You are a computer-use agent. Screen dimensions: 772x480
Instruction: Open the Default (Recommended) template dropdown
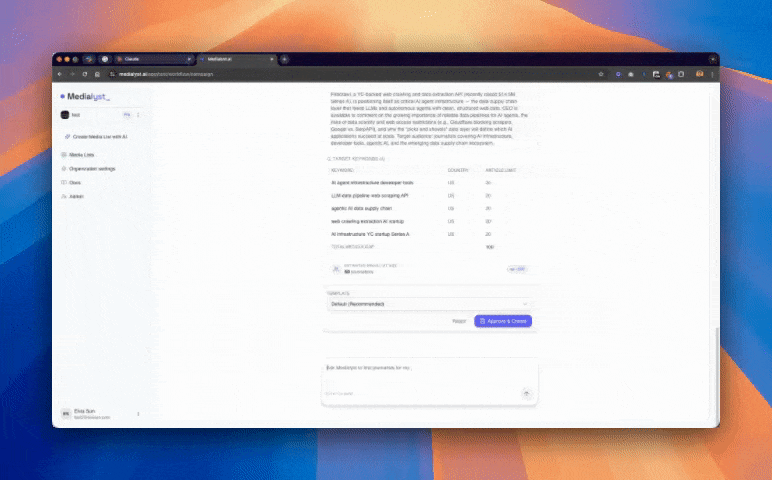(428, 304)
